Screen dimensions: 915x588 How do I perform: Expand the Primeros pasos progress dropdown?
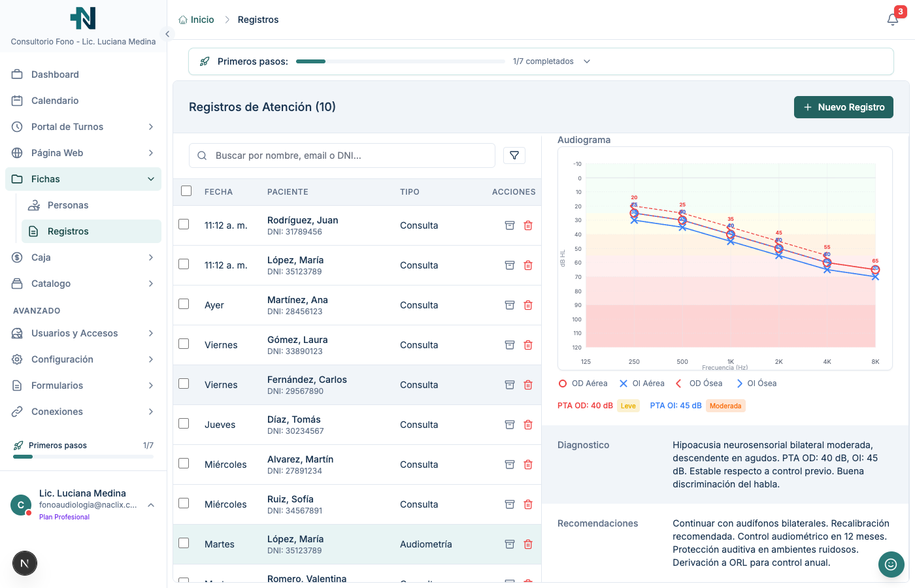(x=587, y=61)
